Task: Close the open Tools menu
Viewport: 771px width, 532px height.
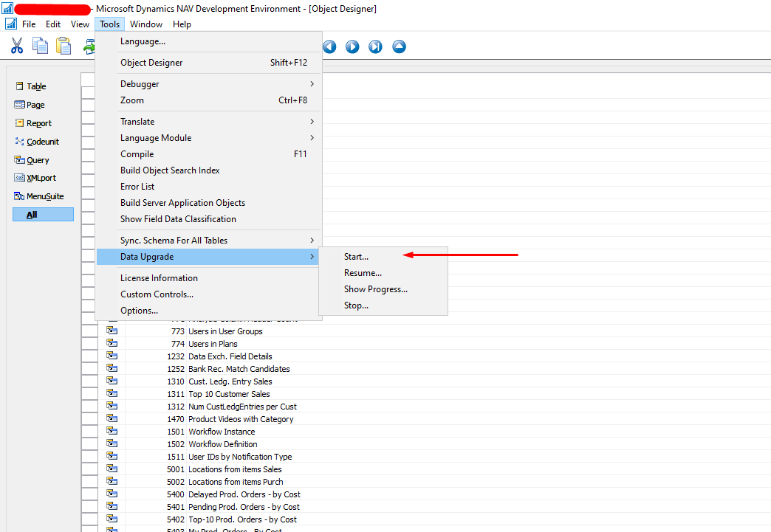Action: 109,24
